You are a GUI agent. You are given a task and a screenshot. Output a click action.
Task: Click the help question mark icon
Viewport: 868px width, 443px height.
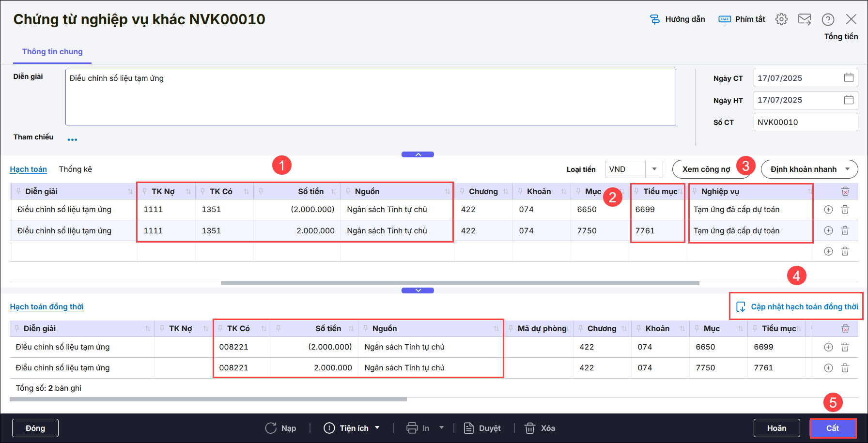coord(828,19)
